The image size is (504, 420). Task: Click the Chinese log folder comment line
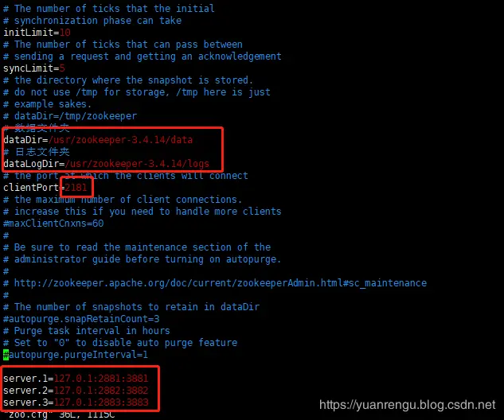click(x=37, y=152)
